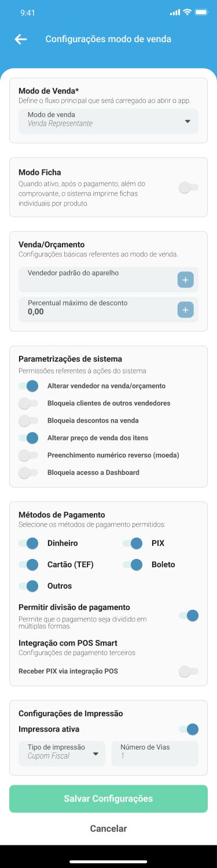Disable Alterar vendedor na venda/orçamento
Viewport: 217px width, 868px height.
coord(28,386)
